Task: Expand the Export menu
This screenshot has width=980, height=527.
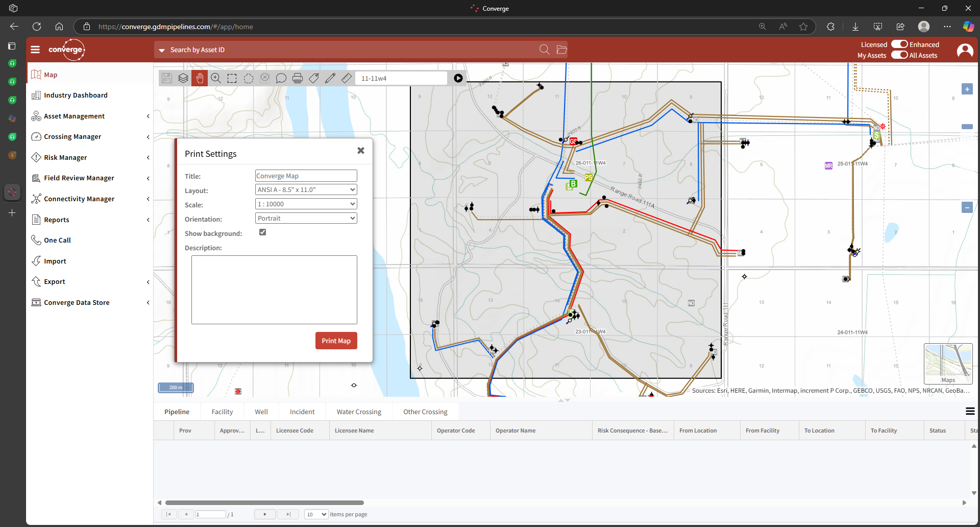Action: click(90, 282)
